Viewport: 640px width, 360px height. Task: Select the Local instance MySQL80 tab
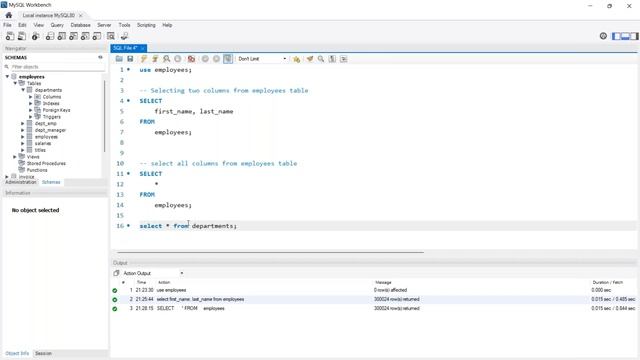pyautogui.click(x=49, y=15)
